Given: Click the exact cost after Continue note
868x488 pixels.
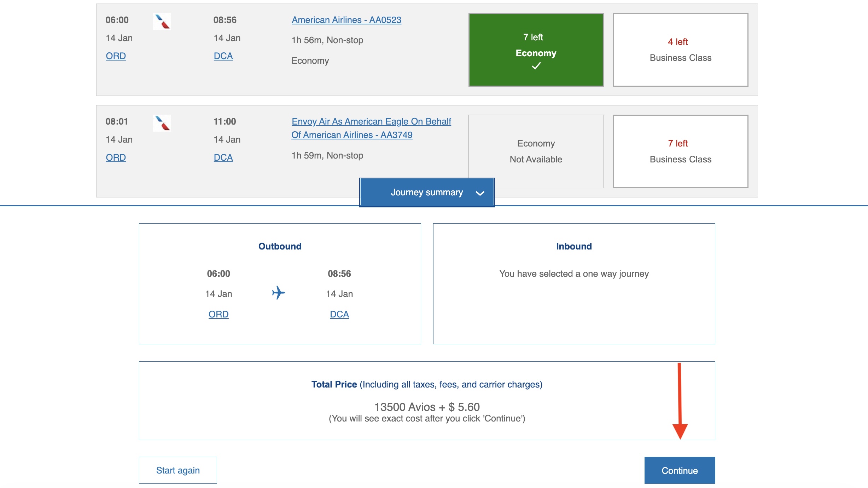Looking at the screenshot, I should click(427, 419).
